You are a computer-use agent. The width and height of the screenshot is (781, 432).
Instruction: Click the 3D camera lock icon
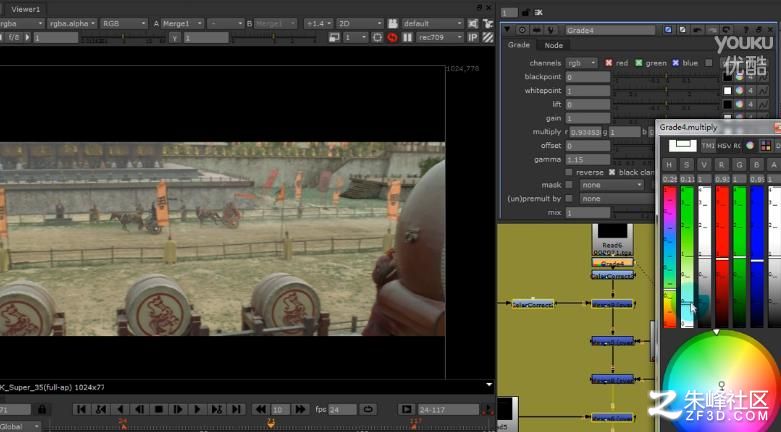click(x=393, y=23)
